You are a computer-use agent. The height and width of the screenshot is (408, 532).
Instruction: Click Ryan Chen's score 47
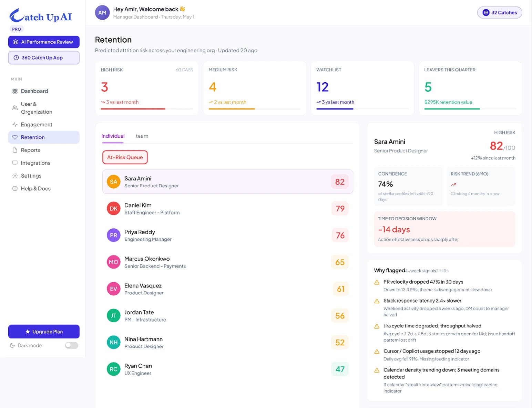340,369
